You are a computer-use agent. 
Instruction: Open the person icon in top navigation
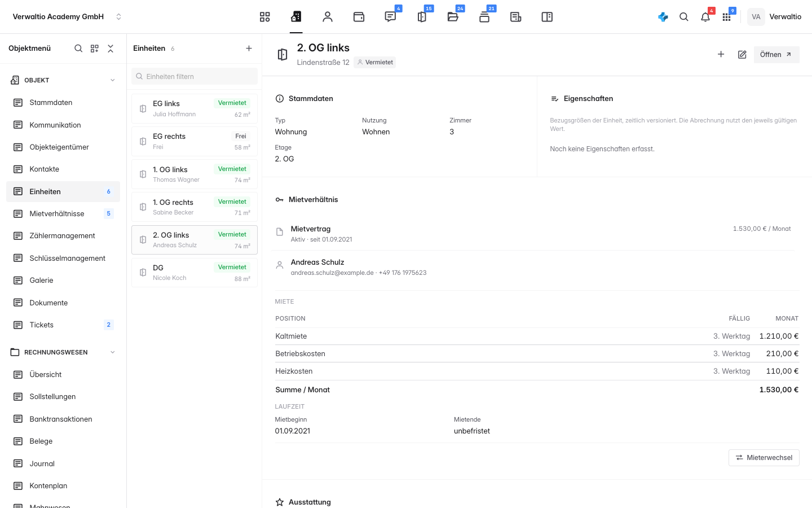pyautogui.click(x=328, y=17)
